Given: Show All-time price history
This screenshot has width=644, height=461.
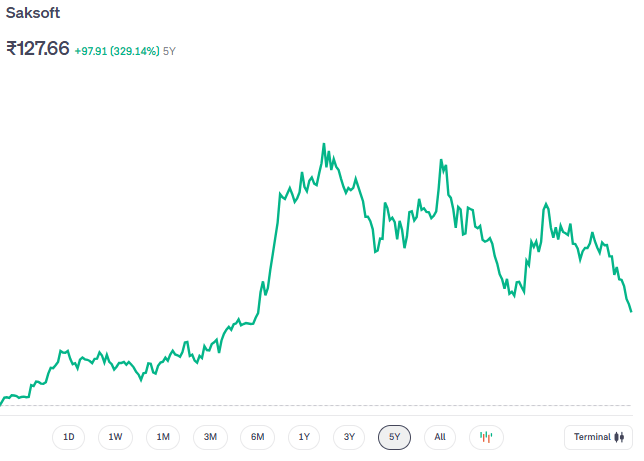Looking at the screenshot, I should 440,437.
